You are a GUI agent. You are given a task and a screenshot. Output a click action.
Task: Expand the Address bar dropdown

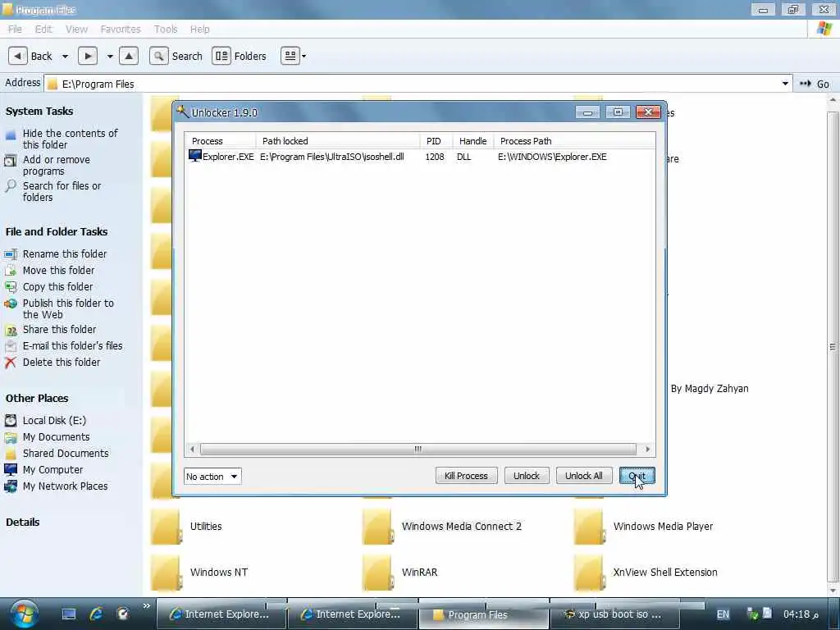coord(785,84)
